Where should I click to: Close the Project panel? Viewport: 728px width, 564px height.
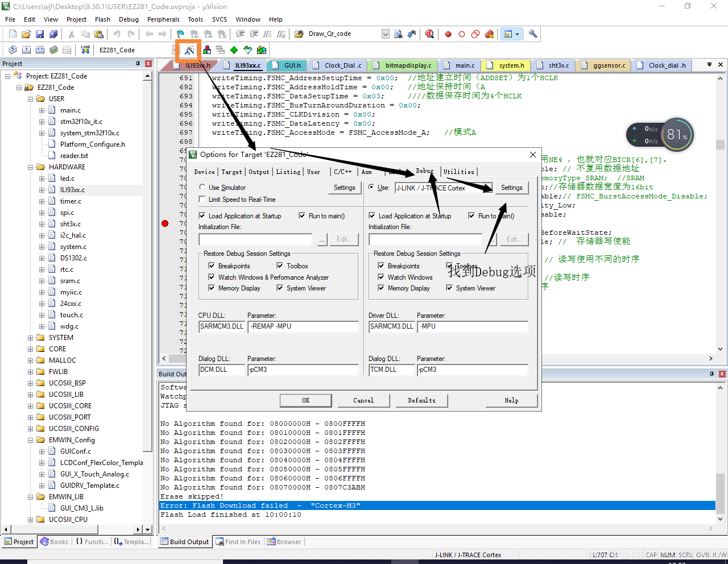point(148,64)
